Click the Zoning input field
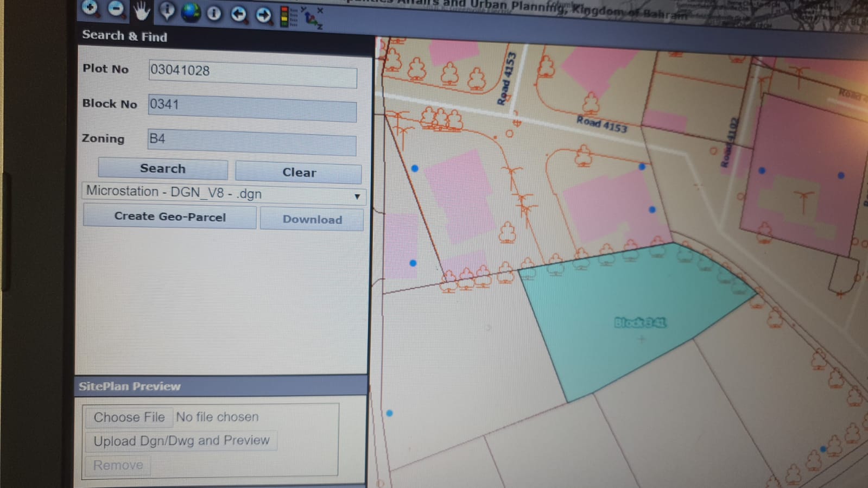The height and width of the screenshot is (488, 868). point(252,142)
